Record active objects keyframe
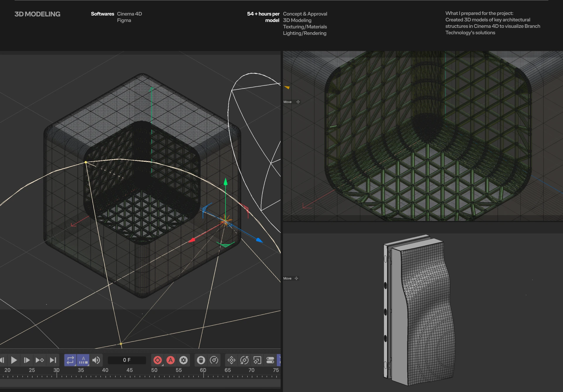Viewport: 563px width, 392px height. [x=158, y=360]
